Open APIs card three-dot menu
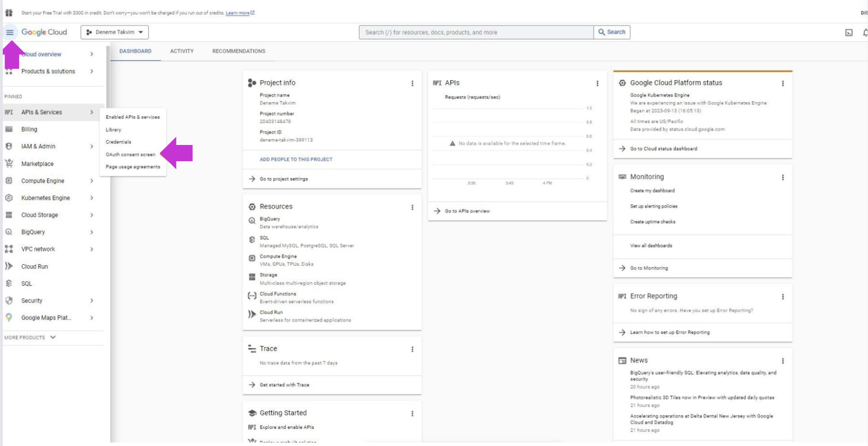 coord(597,84)
